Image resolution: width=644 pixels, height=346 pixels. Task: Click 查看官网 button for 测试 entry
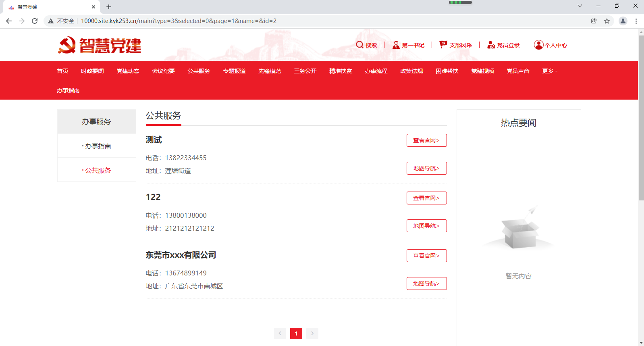(x=426, y=140)
